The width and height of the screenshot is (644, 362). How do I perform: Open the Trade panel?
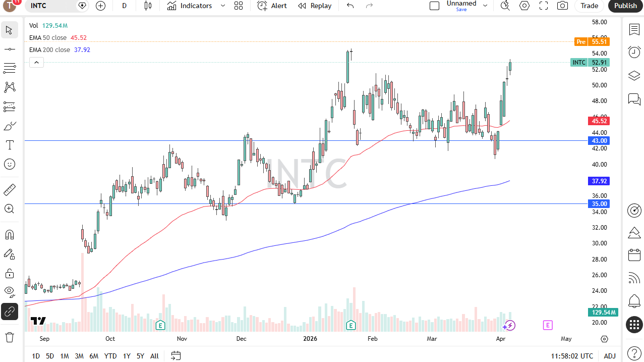(x=589, y=6)
